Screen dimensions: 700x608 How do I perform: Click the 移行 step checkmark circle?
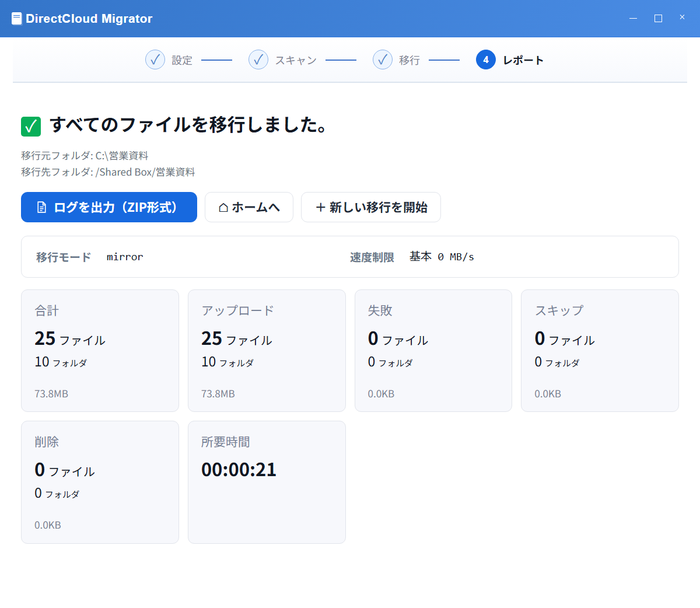[383, 60]
